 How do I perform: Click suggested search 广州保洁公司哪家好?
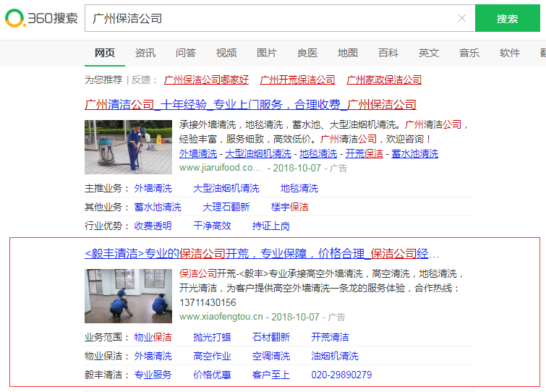pos(206,80)
